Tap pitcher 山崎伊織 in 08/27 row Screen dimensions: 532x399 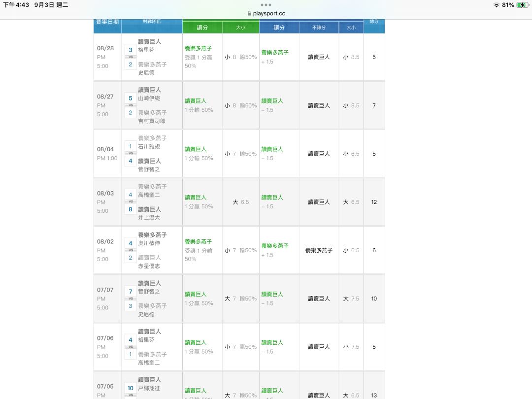pyautogui.click(x=149, y=99)
